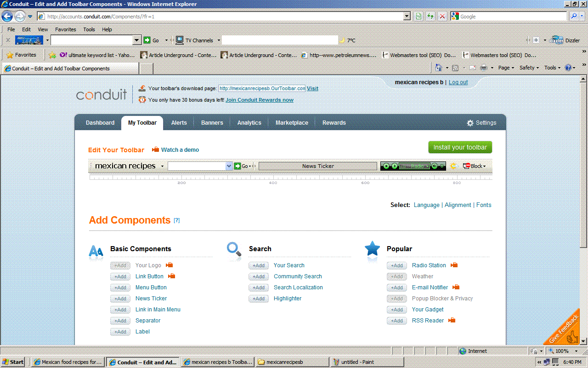Click the video icon next to RSS Reader
The width and height of the screenshot is (588, 368).
(x=452, y=320)
